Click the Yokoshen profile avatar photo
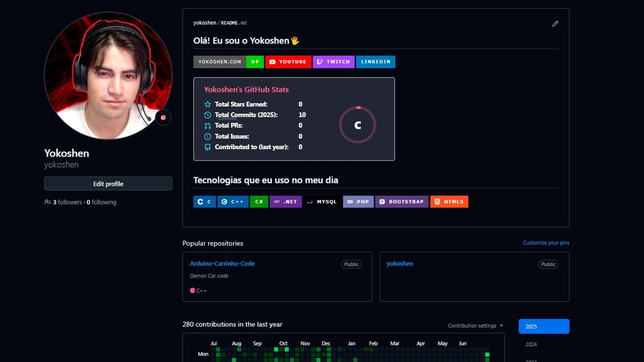Screen dimensions: 644x362 coord(108,76)
